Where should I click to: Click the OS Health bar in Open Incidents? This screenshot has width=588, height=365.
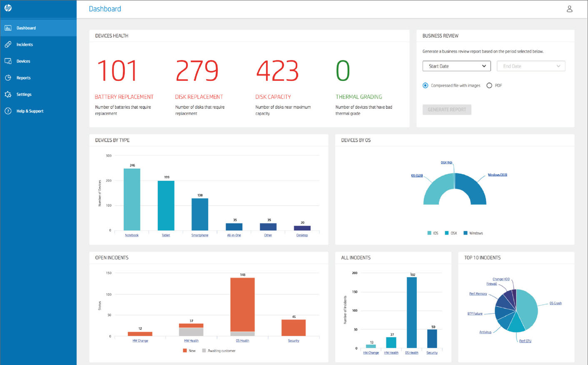[x=242, y=306]
